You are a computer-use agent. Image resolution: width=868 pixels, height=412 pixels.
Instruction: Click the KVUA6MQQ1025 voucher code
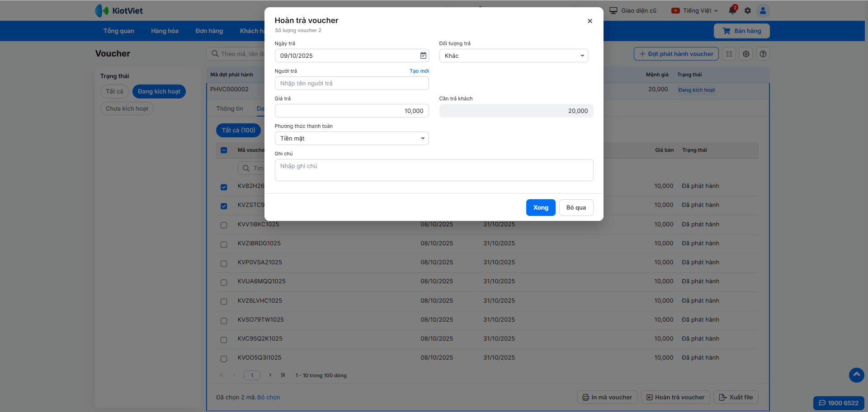coord(262,281)
